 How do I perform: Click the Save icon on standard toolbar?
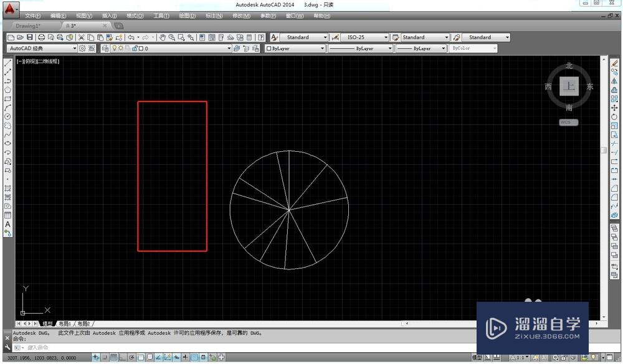point(29,37)
